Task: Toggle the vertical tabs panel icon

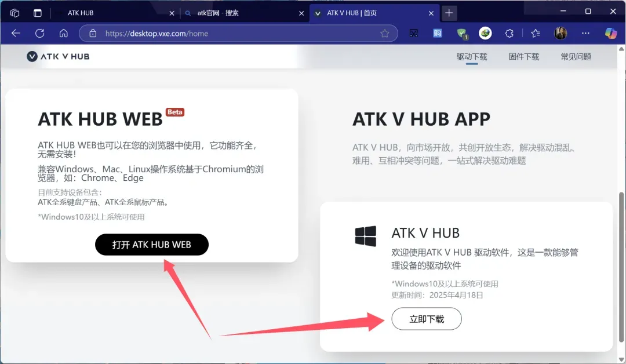Action: (x=38, y=13)
